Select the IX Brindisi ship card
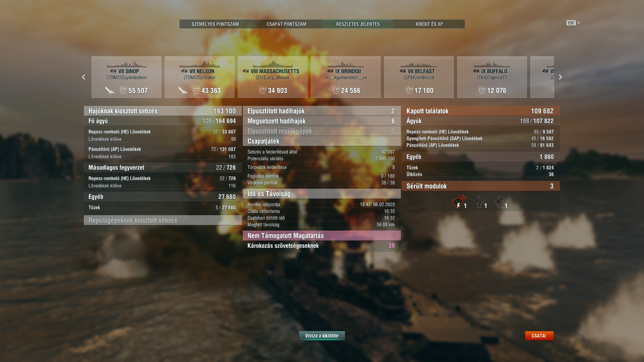 point(346,77)
